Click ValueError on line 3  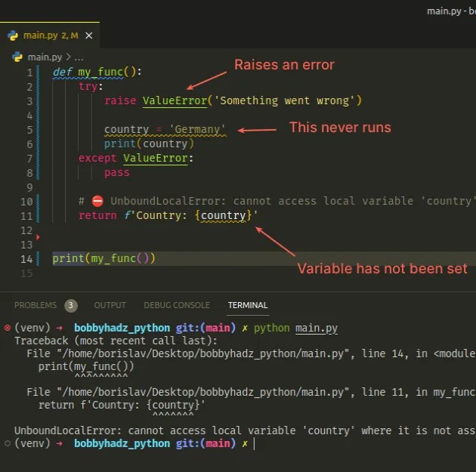coord(175,100)
